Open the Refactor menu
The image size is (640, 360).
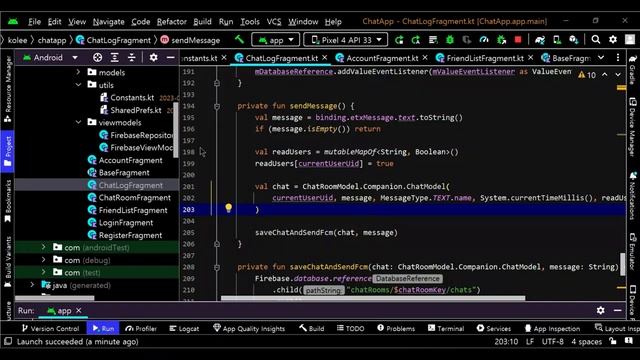click(171, 22)
